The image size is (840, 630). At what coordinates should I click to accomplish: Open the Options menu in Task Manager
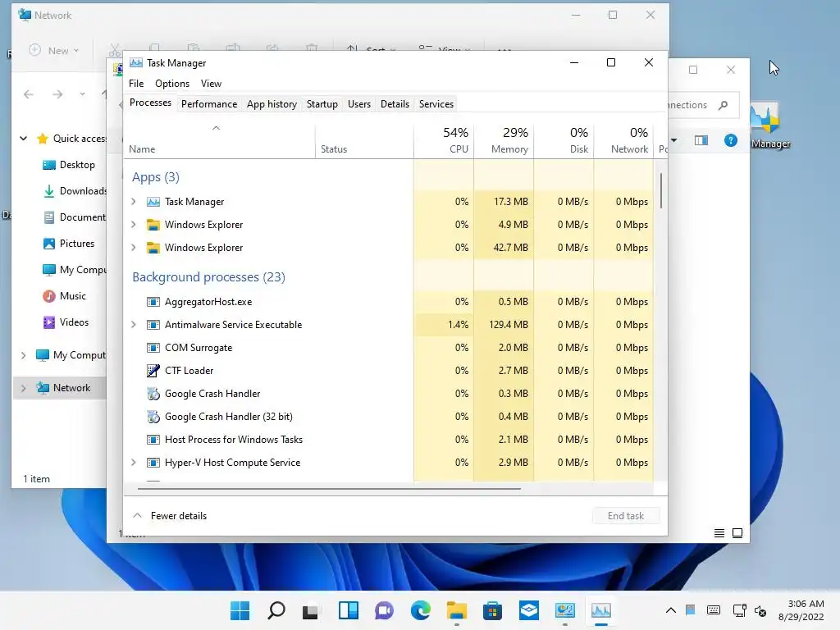coord(172,84)
